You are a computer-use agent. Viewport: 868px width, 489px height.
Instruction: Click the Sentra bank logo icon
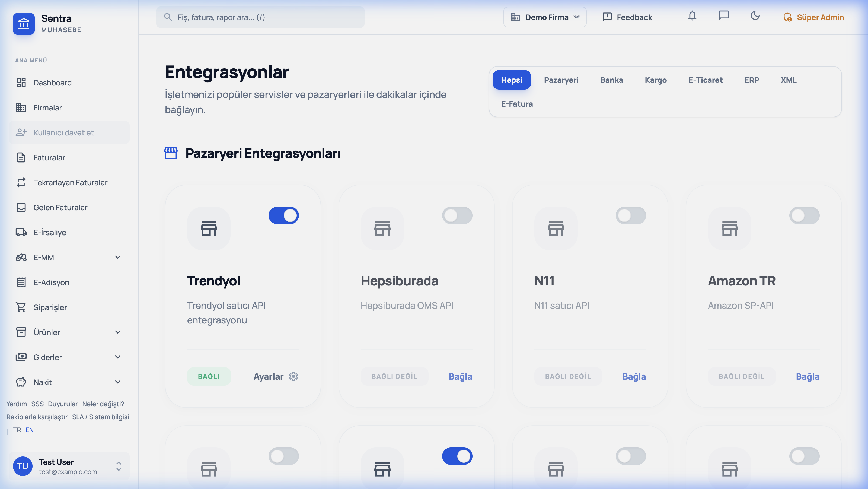[x=24, y=24]
